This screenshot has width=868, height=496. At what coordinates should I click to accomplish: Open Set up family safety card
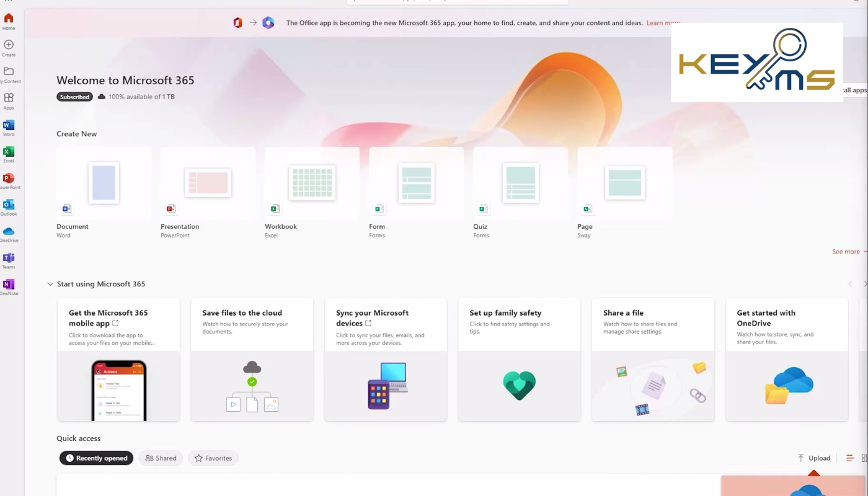pyautogui.click(x=520, y=360)
